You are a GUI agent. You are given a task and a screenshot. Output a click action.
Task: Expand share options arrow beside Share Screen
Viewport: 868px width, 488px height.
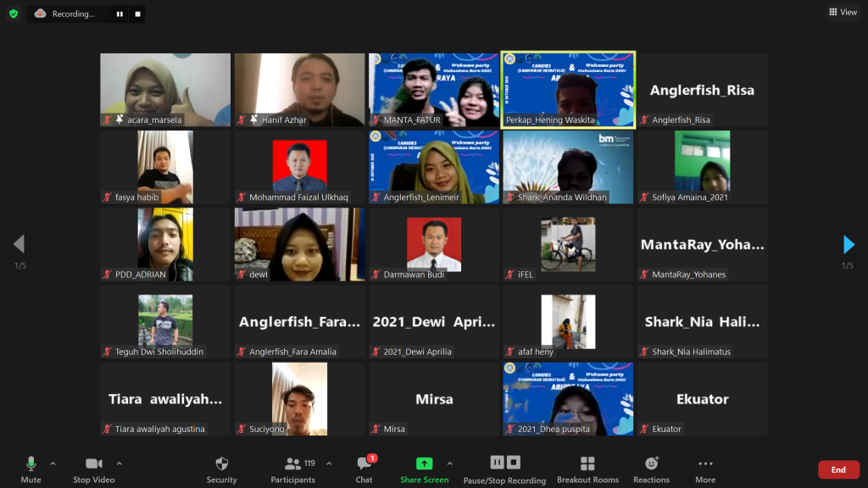(x=449, y=463)
